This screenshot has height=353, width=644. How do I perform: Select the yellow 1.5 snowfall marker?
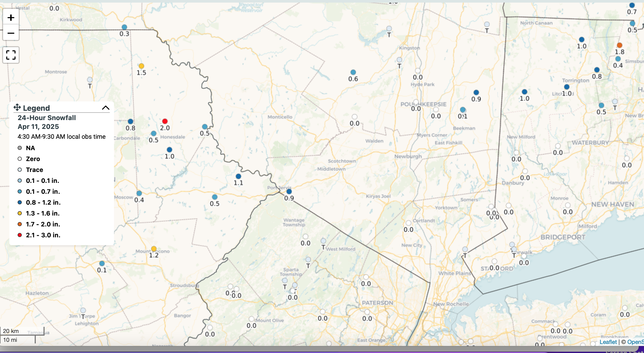pyautogui.click(x=141, y=66)
